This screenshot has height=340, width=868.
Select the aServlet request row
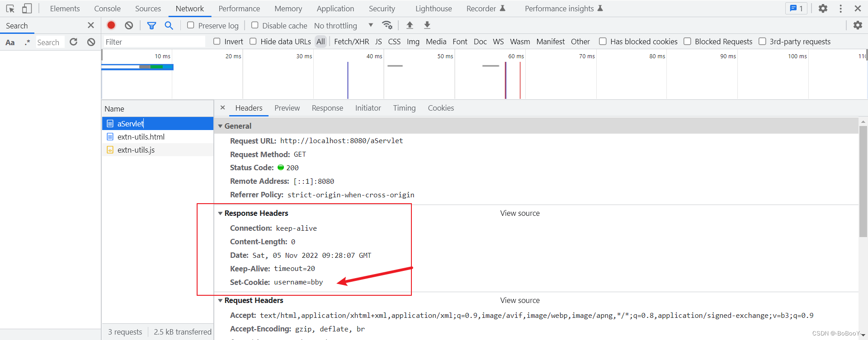tap(157, 123)
